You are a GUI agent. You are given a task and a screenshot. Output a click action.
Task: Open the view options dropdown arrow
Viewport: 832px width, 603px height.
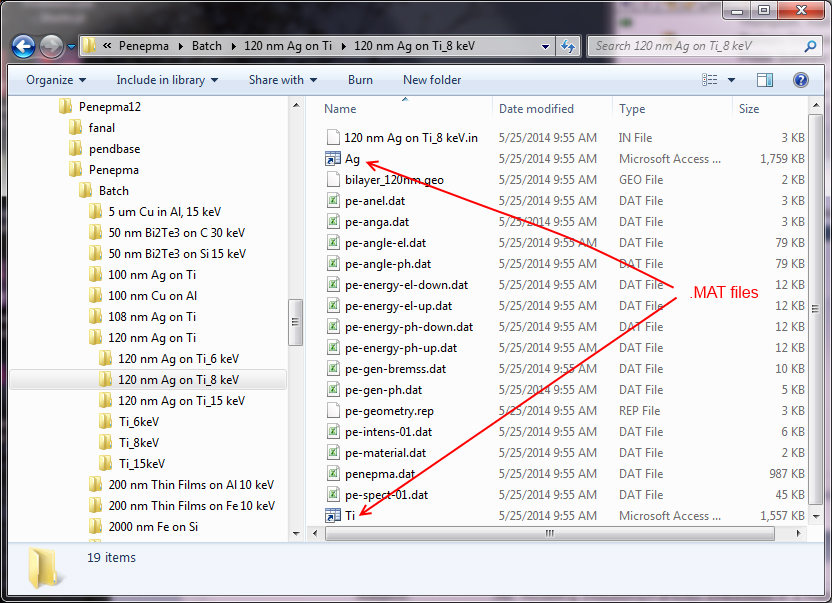[x=732, y=80]
